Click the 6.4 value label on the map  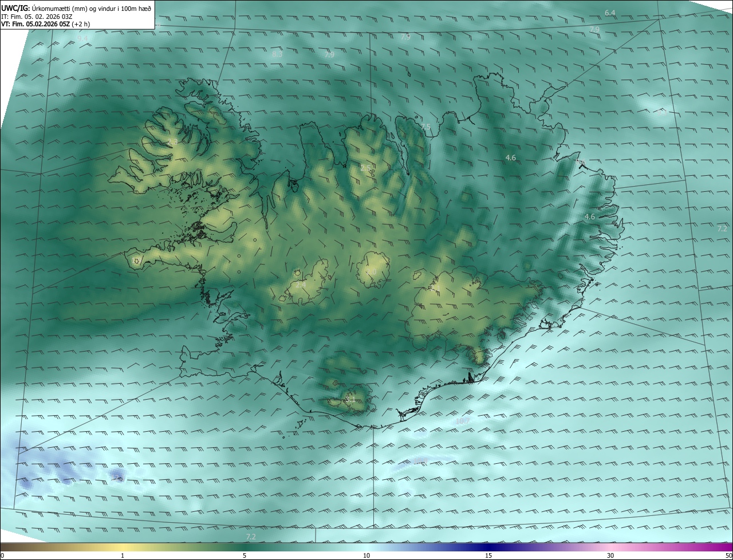click(610, 13)
